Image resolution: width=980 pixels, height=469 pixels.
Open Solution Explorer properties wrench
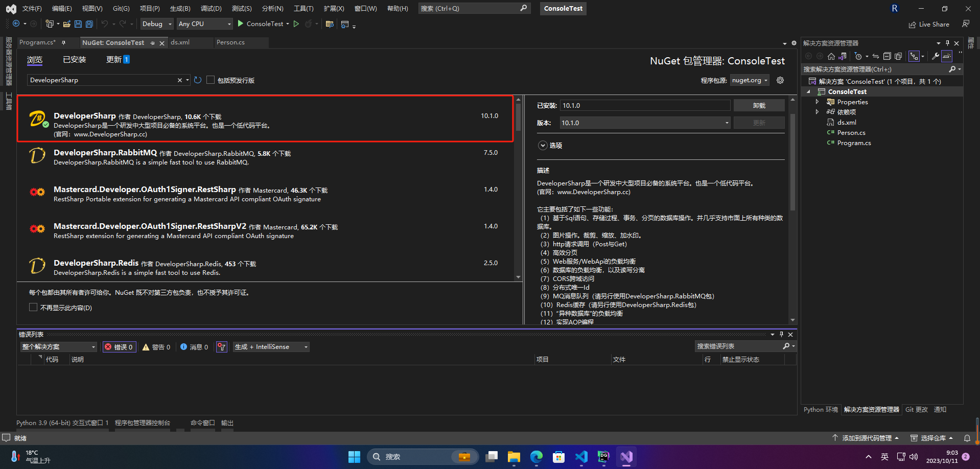click(x=936, y=56)
